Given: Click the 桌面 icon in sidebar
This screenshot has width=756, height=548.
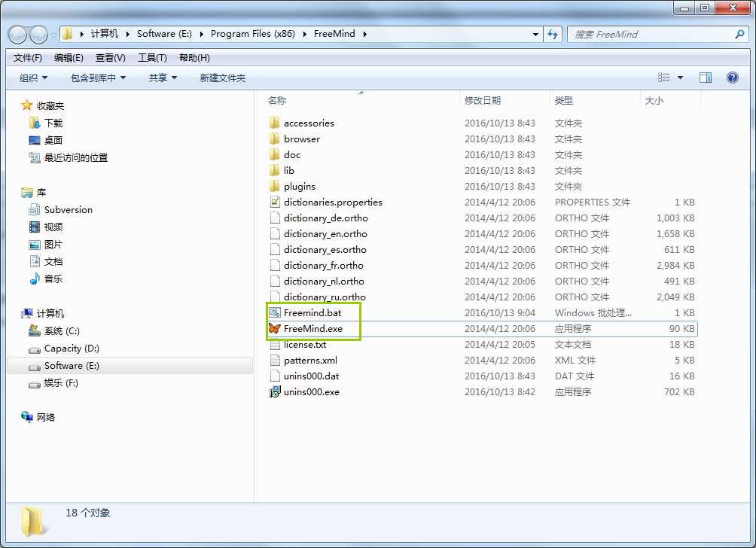Looking at the screenshot, I should (34, 140).
